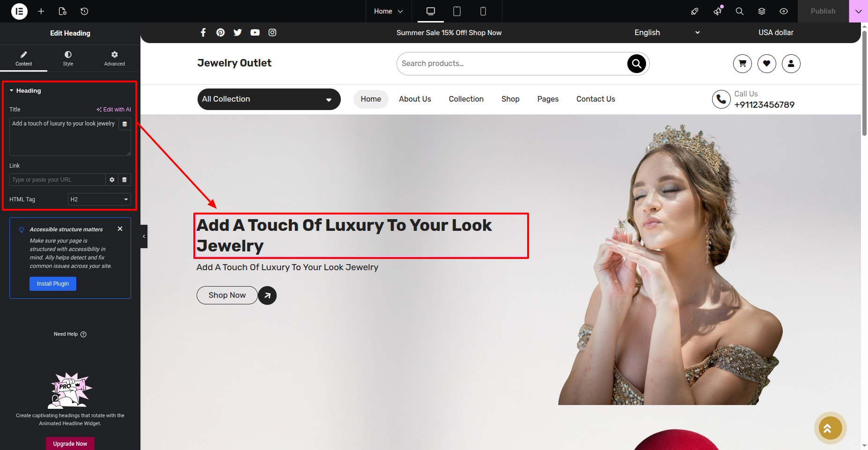Click the Install Plugin button
This screenshot has width=868, height=450.
pyautogui.click(x=53, y=284)
